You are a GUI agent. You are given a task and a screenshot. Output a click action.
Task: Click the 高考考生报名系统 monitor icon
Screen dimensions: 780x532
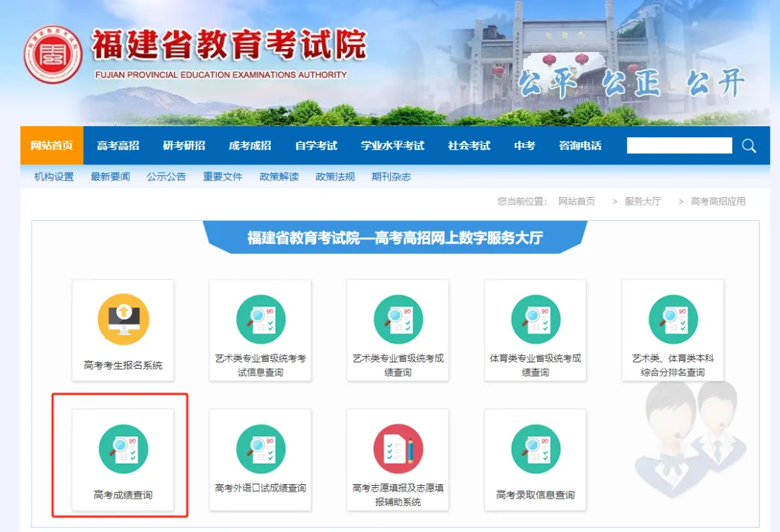123,320
